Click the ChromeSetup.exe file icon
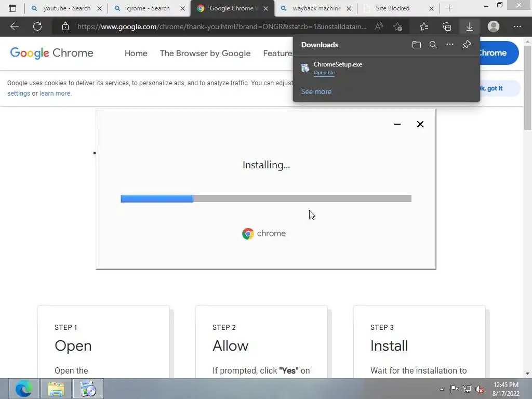This screenshot has width=532, height=399. [305, 68]
